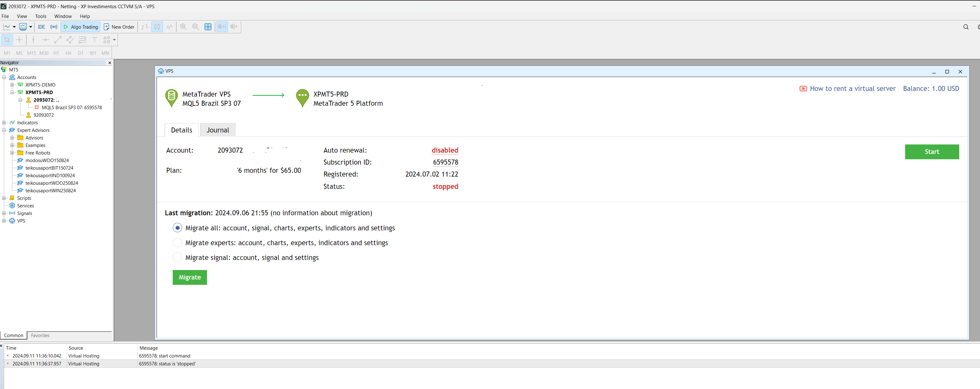Open the Signals broadcast toolbar icon

pyautogui.click(x=54, y=27)
